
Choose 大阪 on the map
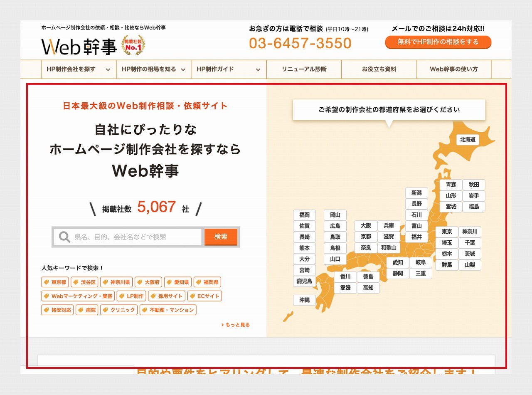[366, 226]
